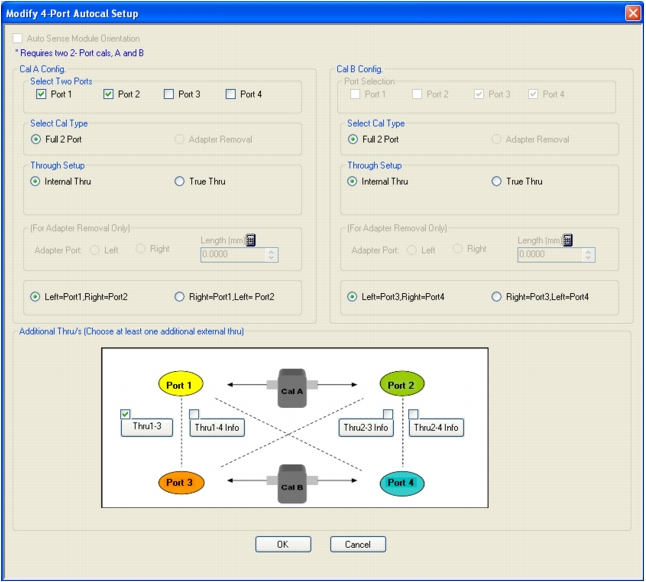Click disabled Port 2 in Cal B
Screen dimensions: 646x582
[x=417, y=94]
